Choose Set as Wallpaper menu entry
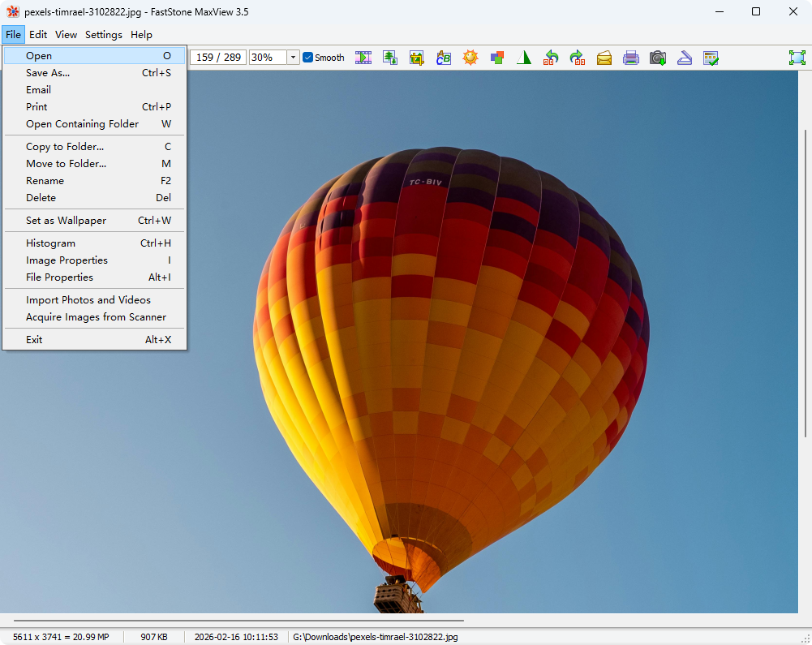Screen dimensions: 812x645 coord(66,221)
